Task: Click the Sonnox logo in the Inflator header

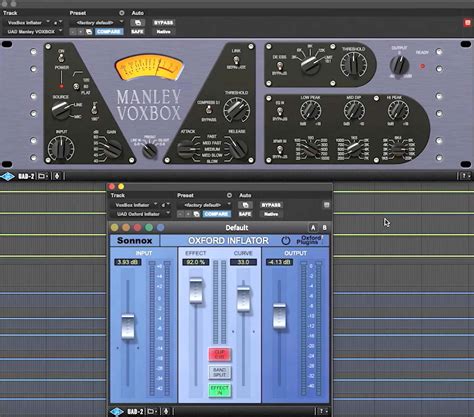Action: pyautogui.click(x=134, y=240)
